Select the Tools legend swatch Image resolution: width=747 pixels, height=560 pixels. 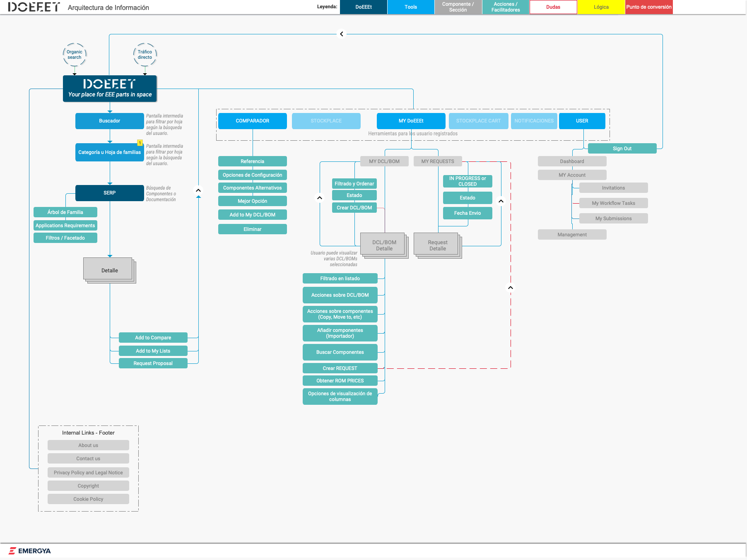tap(411, 7)
